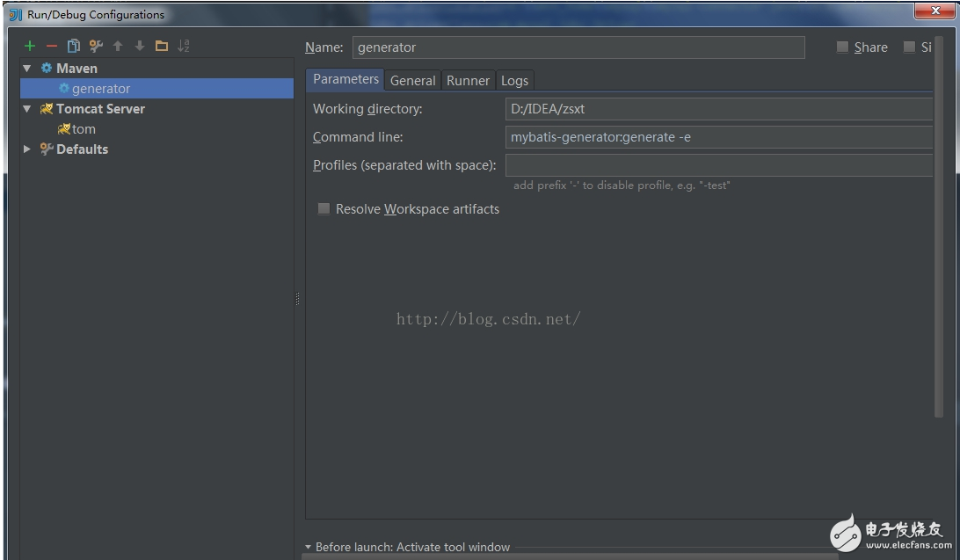Click the Copy Configuration icon

(x=74, y=47)
